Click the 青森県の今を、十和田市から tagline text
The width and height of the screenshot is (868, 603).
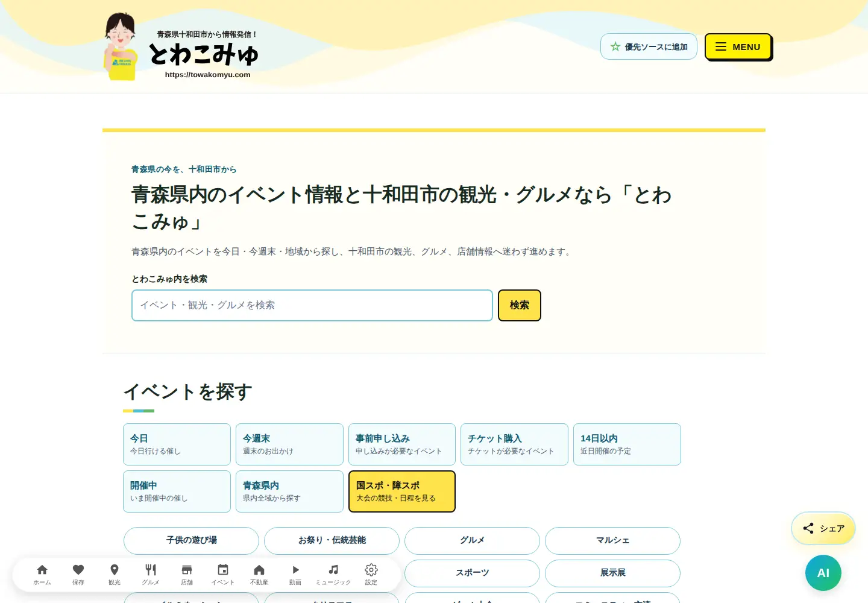(184, 169)
